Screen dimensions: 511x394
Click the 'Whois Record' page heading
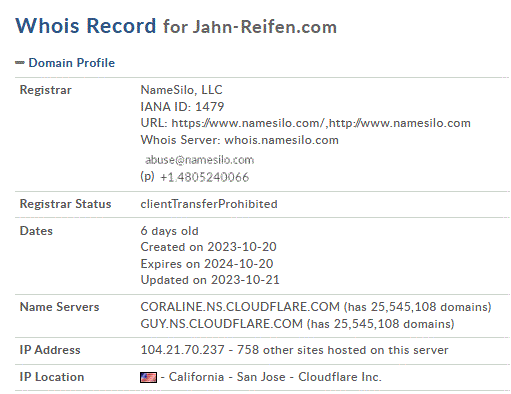(86, 26)
